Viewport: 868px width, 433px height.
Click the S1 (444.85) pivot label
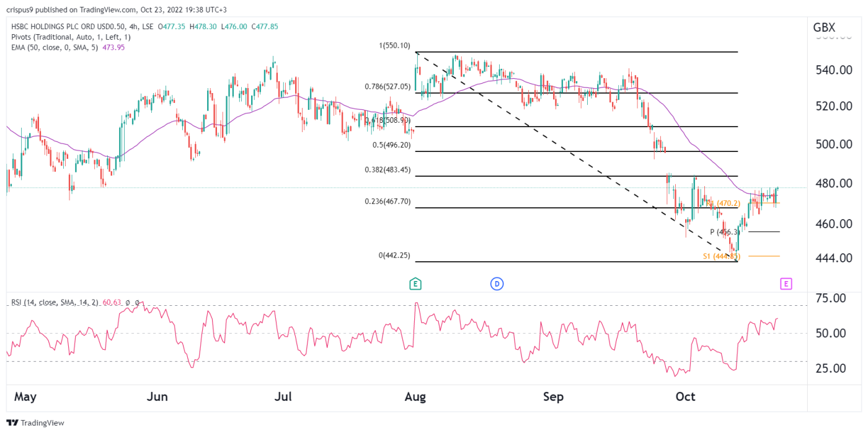point(721,256)
